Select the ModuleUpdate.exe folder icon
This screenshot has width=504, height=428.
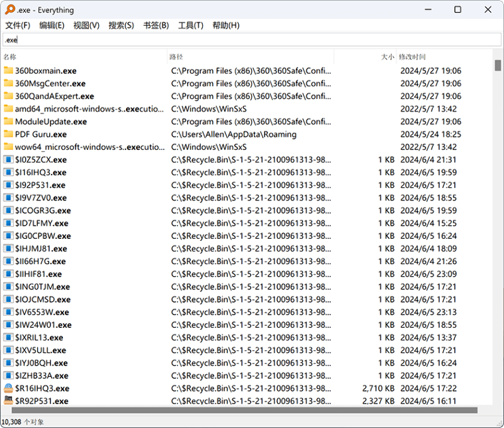pos(9,121)
